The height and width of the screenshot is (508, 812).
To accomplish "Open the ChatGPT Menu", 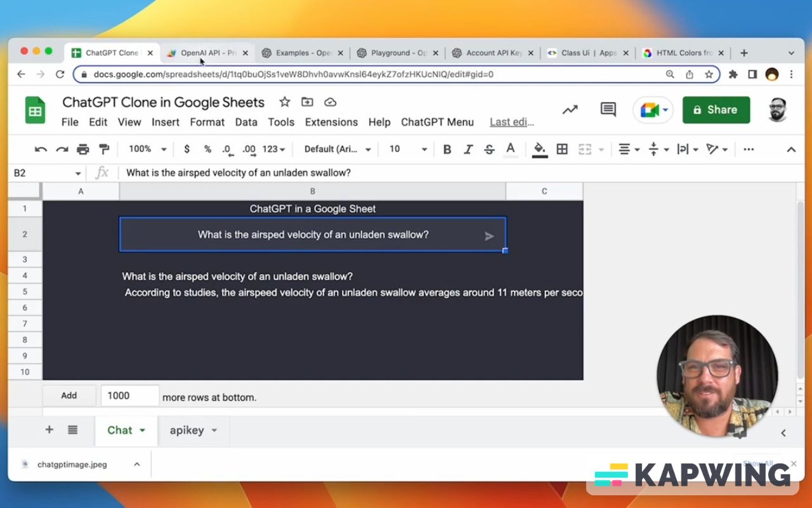I will tap(437, 122).
